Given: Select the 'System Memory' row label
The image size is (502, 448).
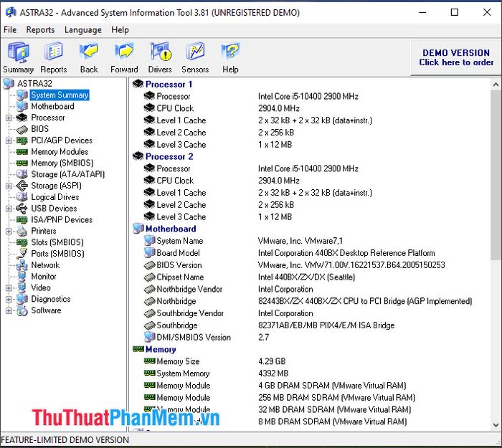Looking at the screenshot, I should pos(183,373).
